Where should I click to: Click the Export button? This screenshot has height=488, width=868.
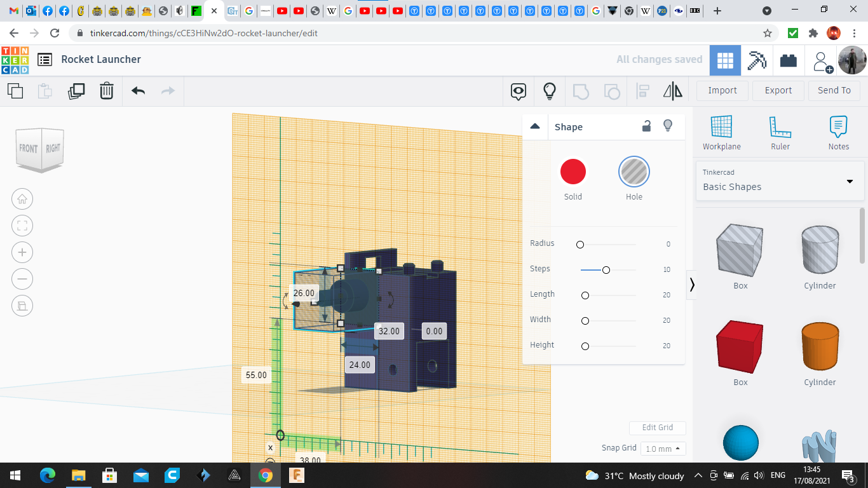[x=778, y=90]
